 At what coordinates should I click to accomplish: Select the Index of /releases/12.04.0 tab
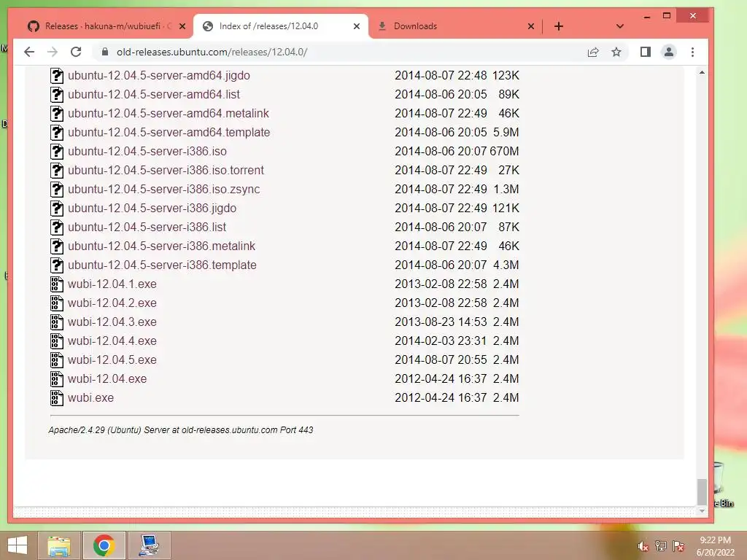tap(280, 26)
